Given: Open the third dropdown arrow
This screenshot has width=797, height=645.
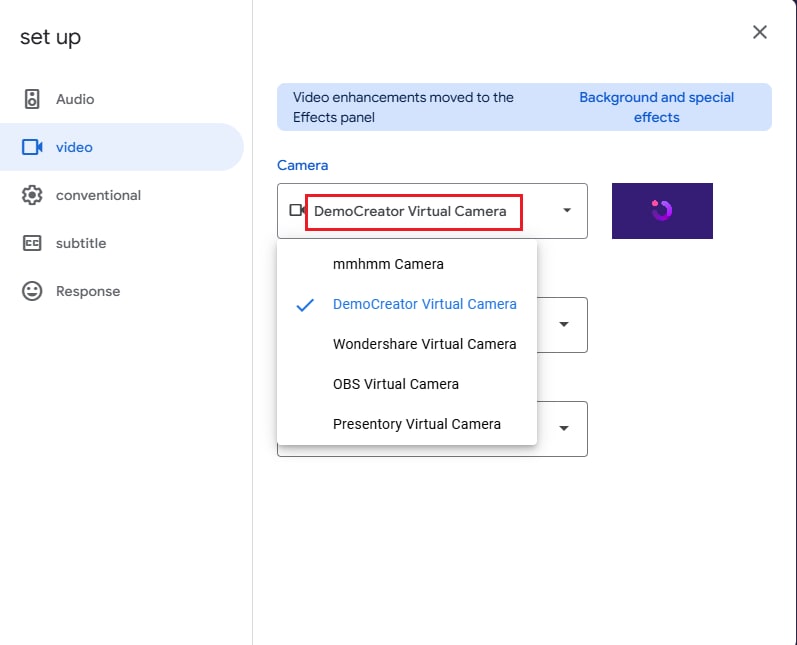Looking at the screenshot, I should pyautogui.click(x=564, y=428).
